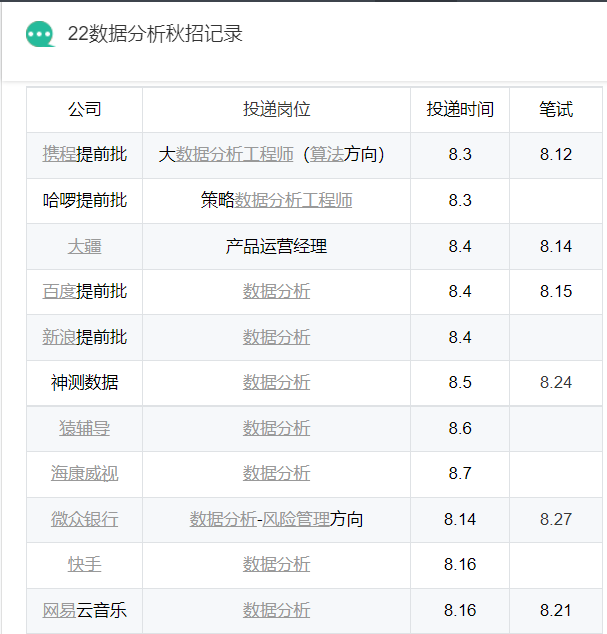Image resolution: width=607 pixels, height=634 pixels.
Task: Click the 笔试 column header
Action: [x=556, y=109]
